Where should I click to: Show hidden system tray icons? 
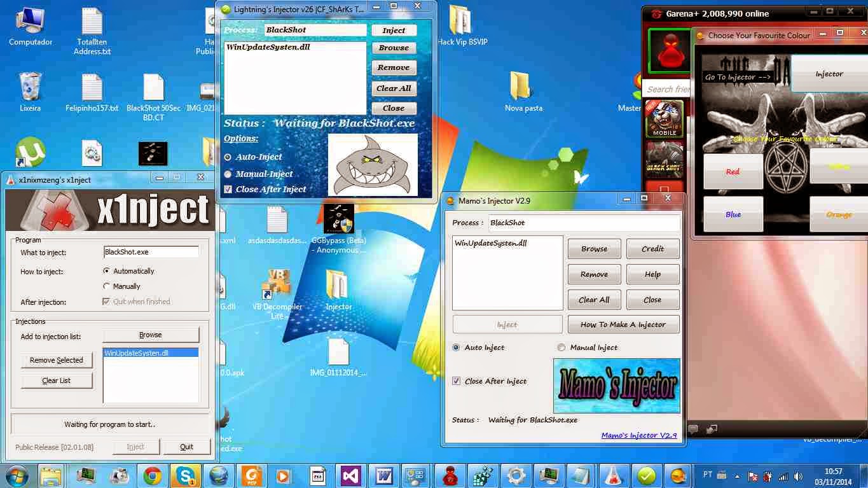point(737,475)
